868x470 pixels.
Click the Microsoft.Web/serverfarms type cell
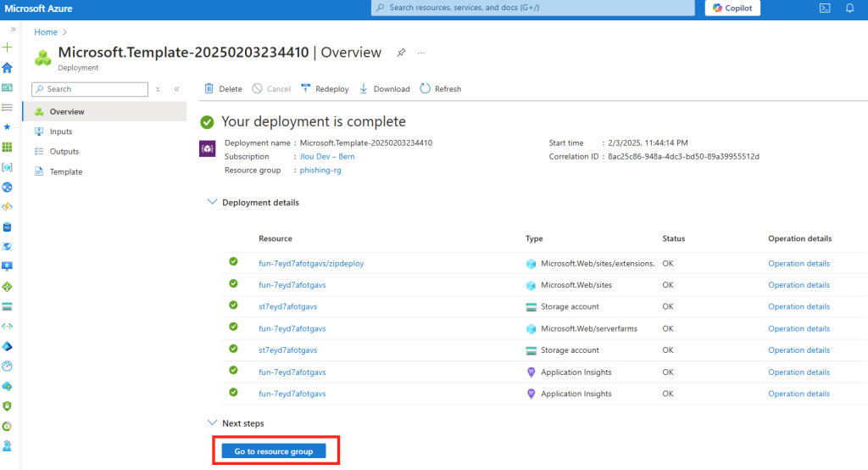[x=589, y=328]
